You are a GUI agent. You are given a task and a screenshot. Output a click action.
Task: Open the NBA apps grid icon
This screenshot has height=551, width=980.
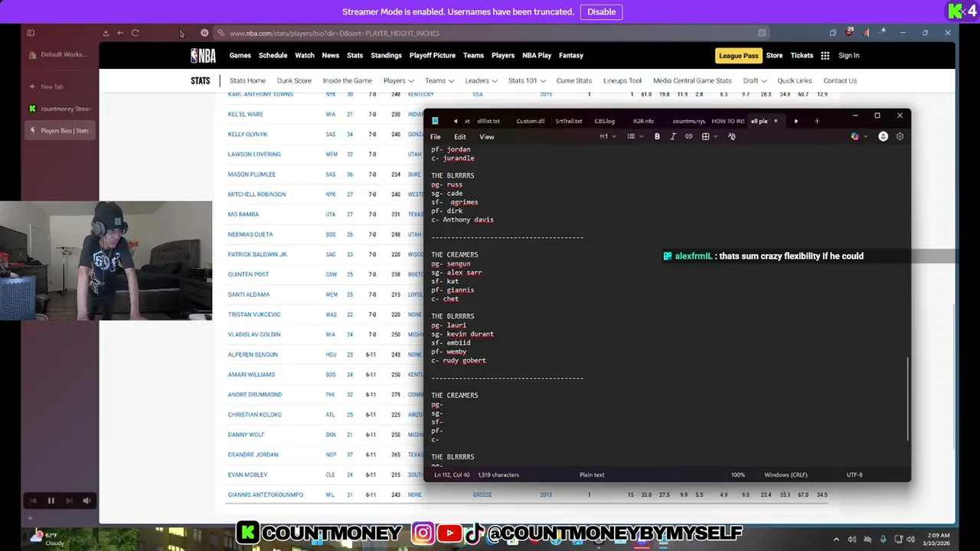pyautogui.click(x=825, y=55)
